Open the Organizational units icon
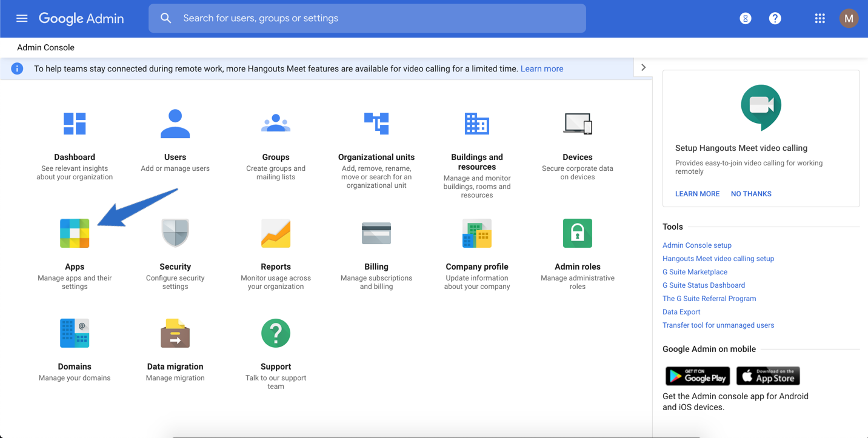The image size is (868, 438). (376, 124)
